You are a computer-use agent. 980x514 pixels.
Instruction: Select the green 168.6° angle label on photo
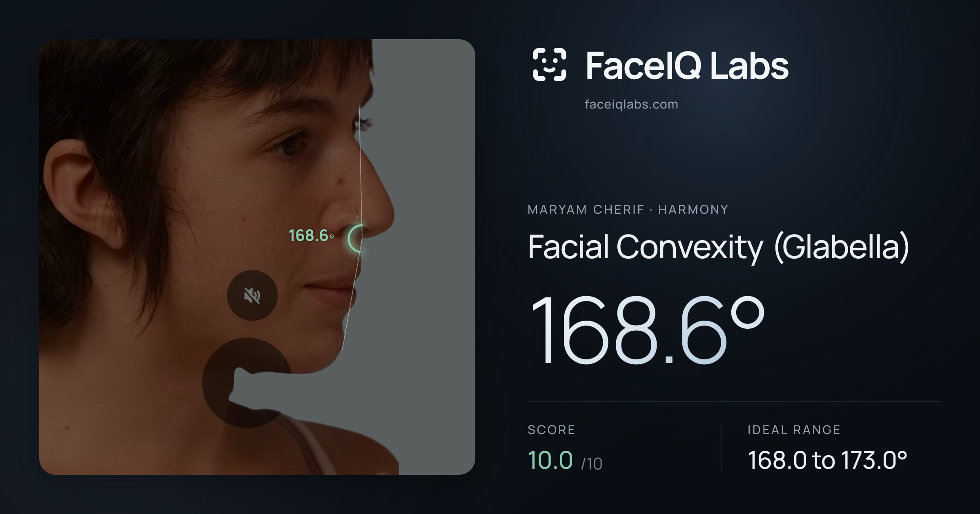tap(311, 235)
